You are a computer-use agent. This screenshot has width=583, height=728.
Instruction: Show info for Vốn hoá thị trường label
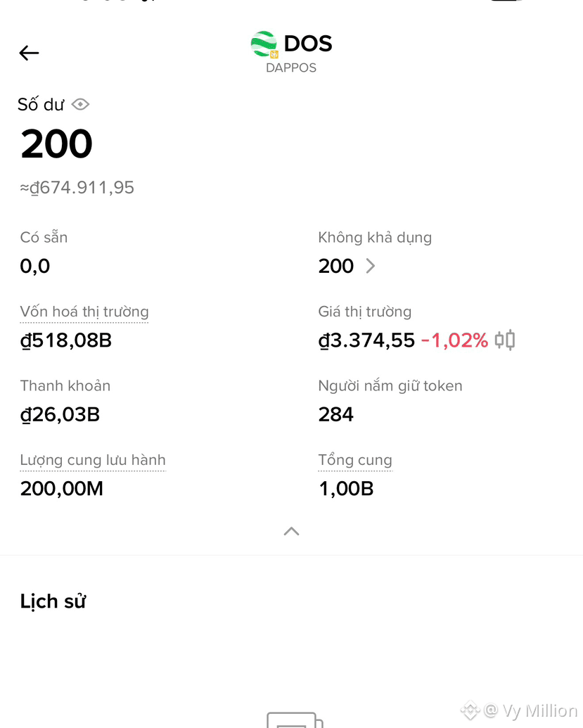point(84,312)
